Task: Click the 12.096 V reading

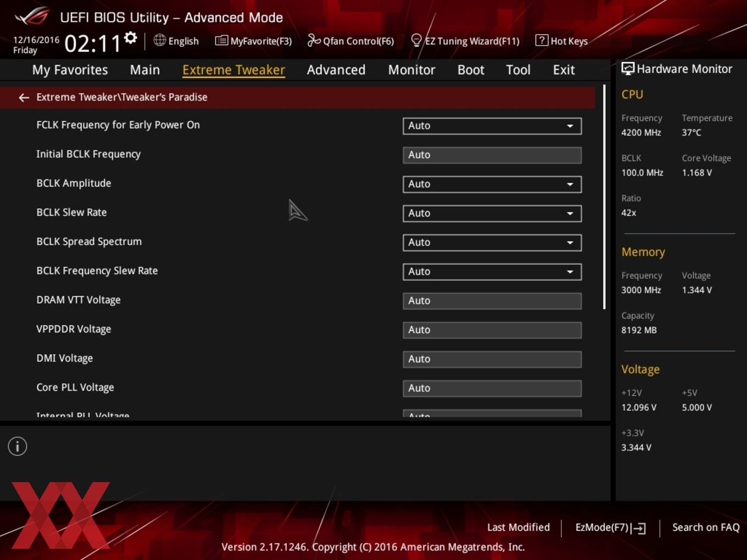Action: coord(639,407)
